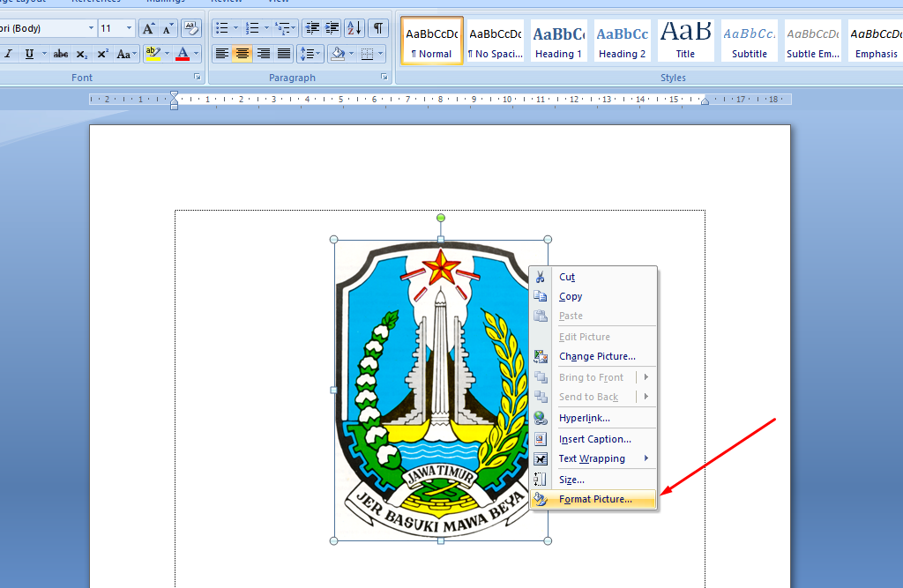This screenshot has width=903, height=588.
Task: Increase the paragraph indent
Action: (332, 28)
